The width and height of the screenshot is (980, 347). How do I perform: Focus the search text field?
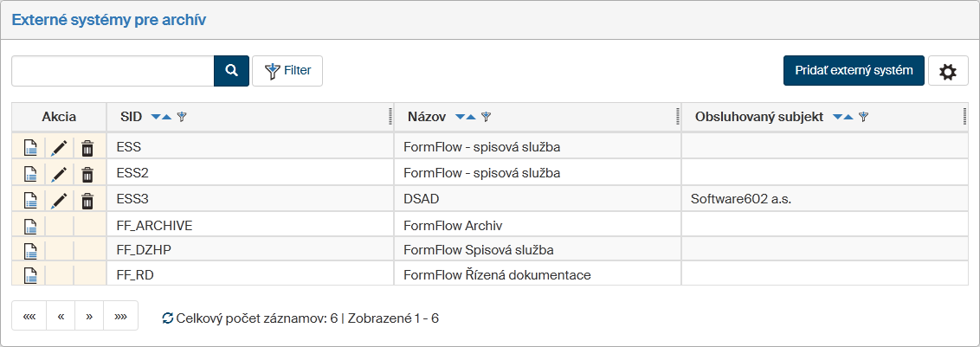pos(113,71)
